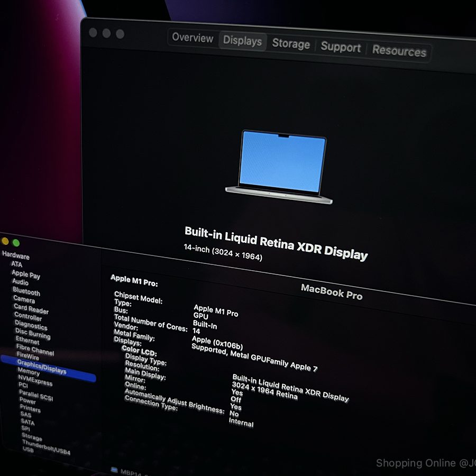Screen dimensions: 476x476
Task: Select SATA in the sidebar
Action: point(28,422)
